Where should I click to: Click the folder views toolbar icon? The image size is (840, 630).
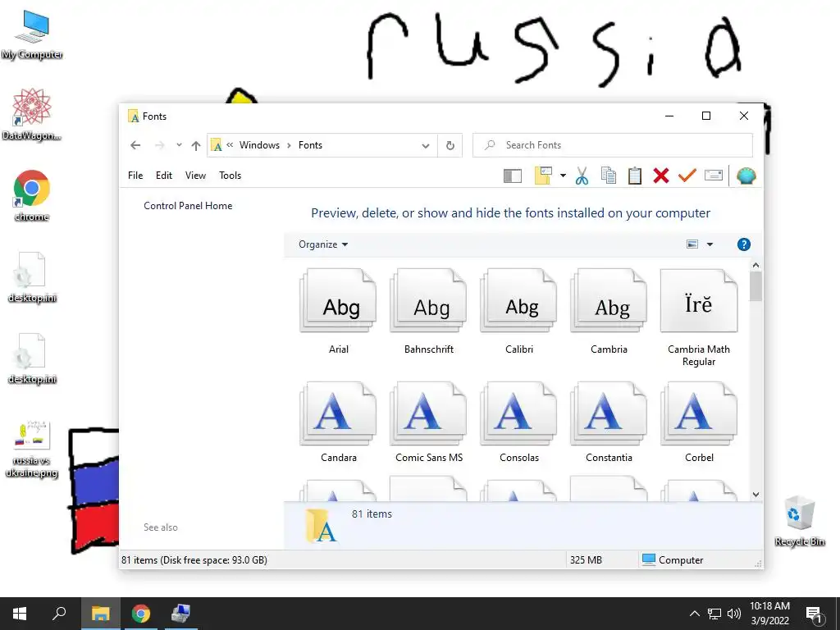[x=543, y=176]
